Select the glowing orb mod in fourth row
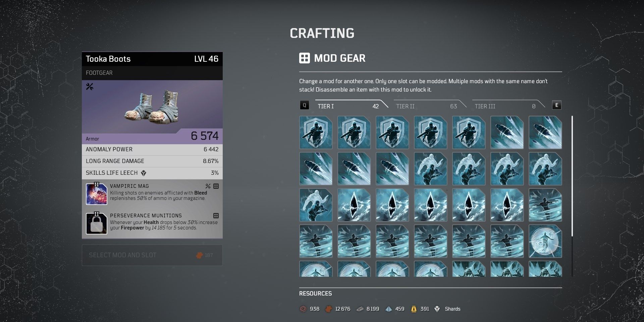Screen dimensions: 644x322 [x=545, y=241]
